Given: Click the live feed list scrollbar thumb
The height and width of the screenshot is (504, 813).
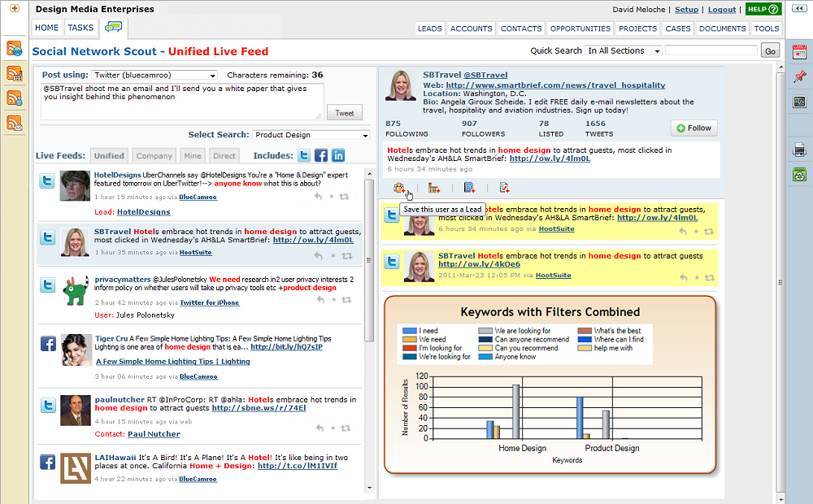Looking at the screenshot, I should point(369,260).
